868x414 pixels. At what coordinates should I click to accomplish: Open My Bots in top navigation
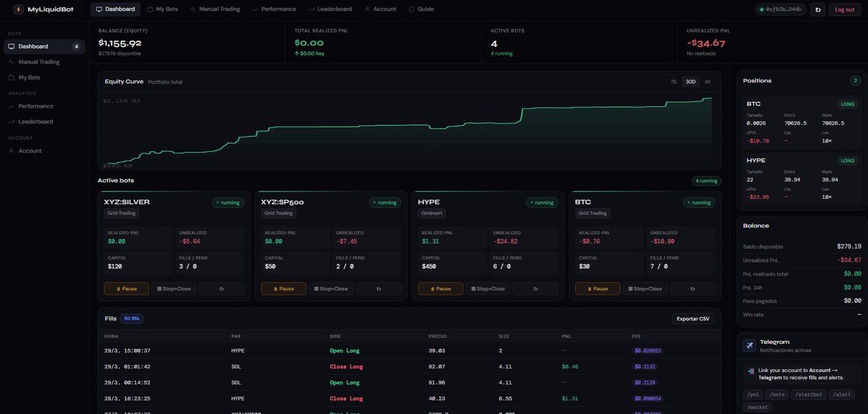(x=162, y=9)
